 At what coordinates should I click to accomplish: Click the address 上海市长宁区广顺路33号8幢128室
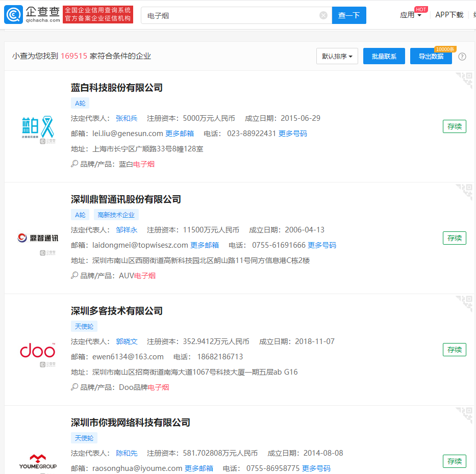click(148, 149)
